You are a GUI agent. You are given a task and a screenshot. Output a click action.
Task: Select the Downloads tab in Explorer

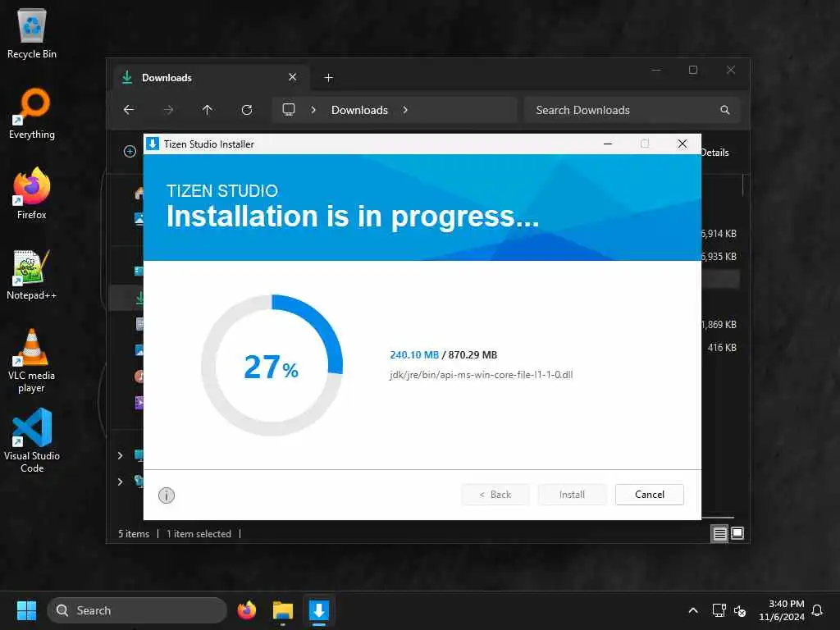[209, 78]
